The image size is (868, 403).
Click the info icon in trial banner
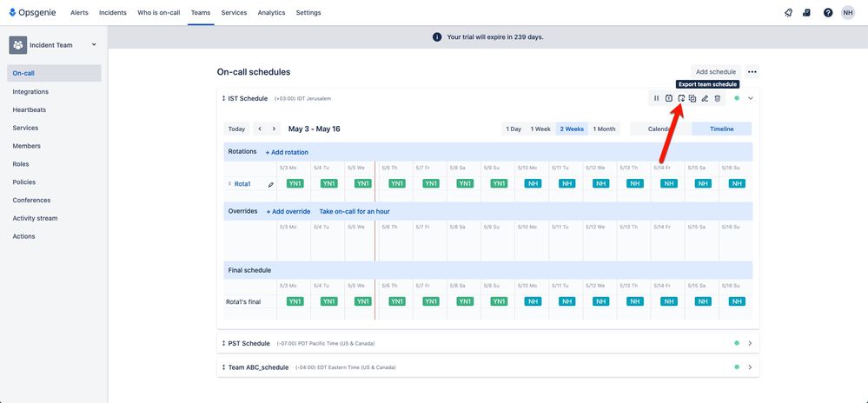437,37
